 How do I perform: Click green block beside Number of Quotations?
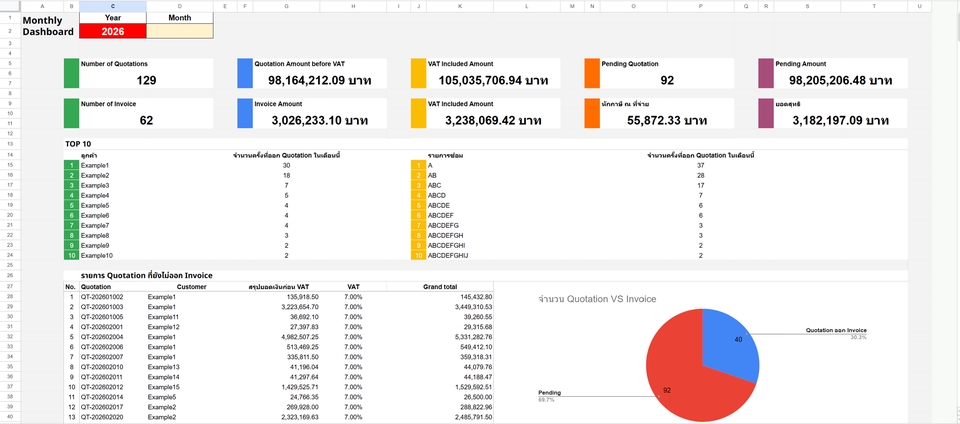click(72, 73)
